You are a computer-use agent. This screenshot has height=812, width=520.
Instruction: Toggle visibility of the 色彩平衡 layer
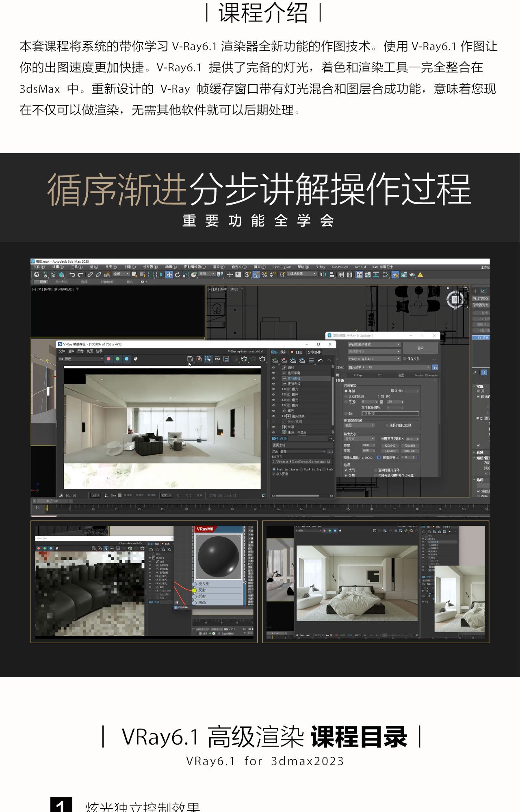(x=273, y=373)
